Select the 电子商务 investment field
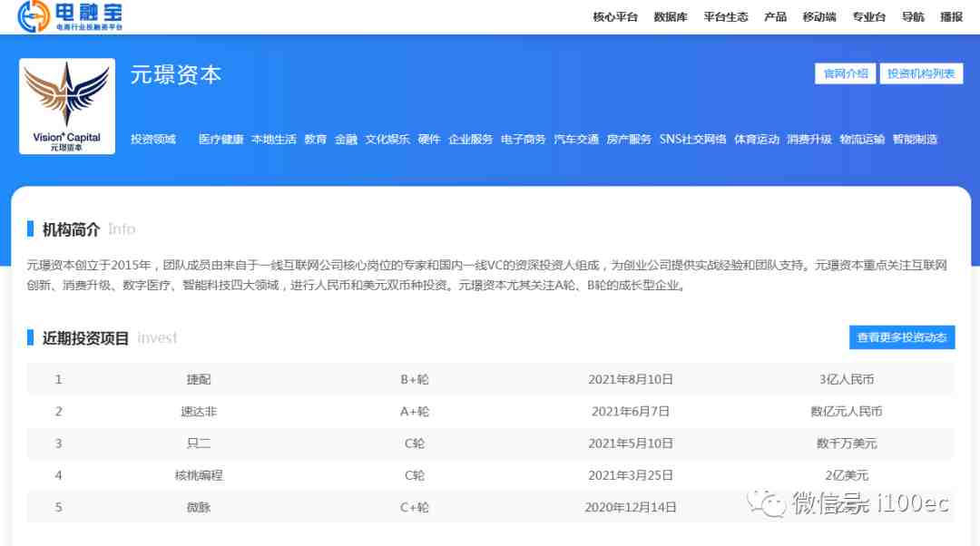 coord(524,140)
